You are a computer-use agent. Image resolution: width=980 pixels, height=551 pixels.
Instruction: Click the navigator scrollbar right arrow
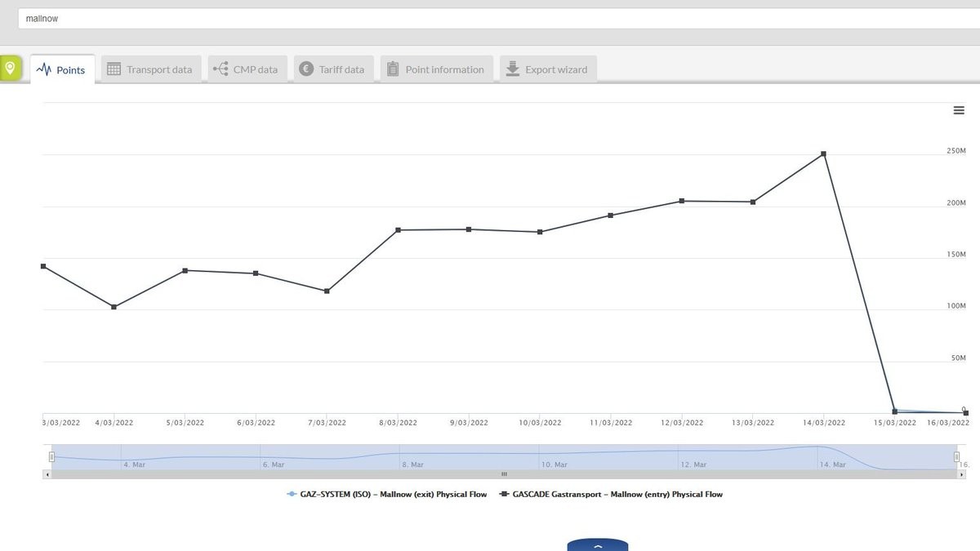point(961,474)
